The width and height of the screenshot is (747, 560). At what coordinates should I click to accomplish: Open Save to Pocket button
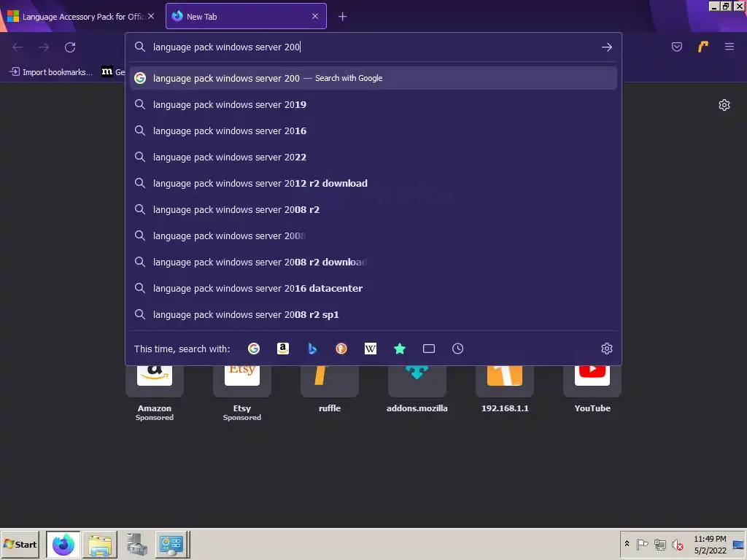point(677,47)
